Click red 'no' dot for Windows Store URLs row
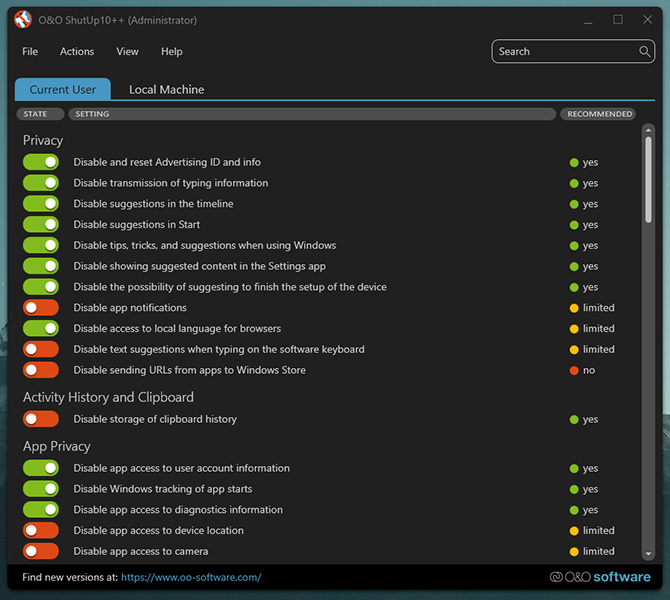The width and height of the screenshot is (670, 600). [574, 370]
